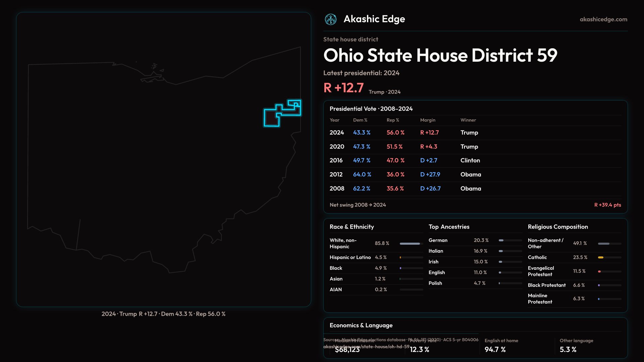Click the Race & Ethnicity heading
Screen dimensions: 644x362
[352, 227]
